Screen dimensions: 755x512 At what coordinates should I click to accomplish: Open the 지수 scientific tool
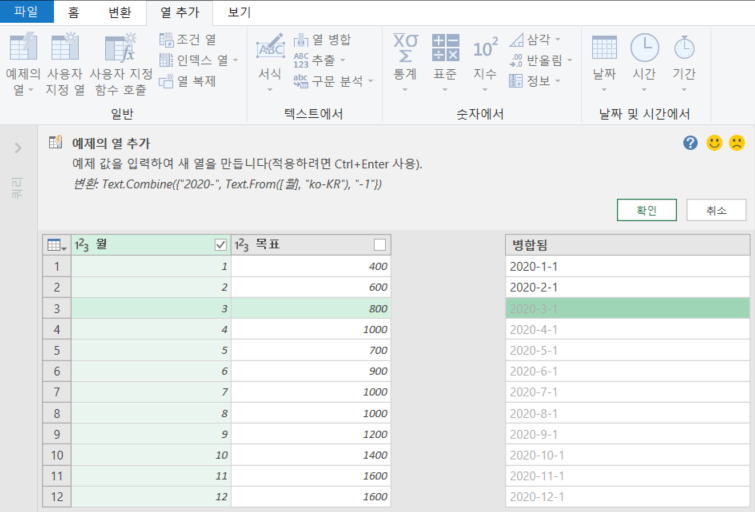point(485,63)
